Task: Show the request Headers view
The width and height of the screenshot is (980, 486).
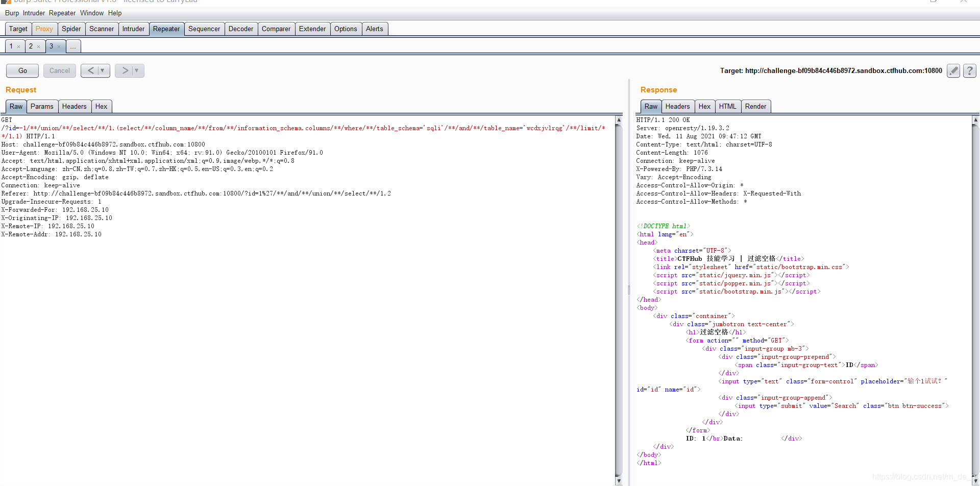Action: pos(75,106)
